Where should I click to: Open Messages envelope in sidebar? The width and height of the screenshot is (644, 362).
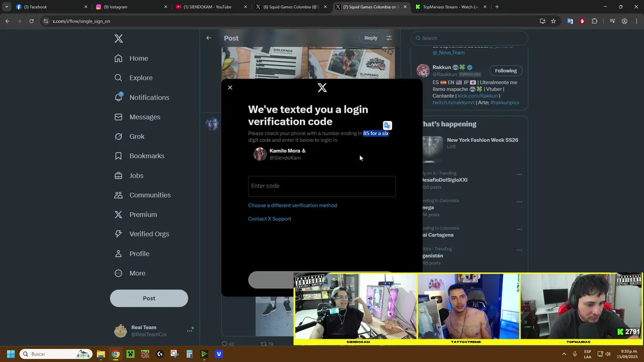137,117
